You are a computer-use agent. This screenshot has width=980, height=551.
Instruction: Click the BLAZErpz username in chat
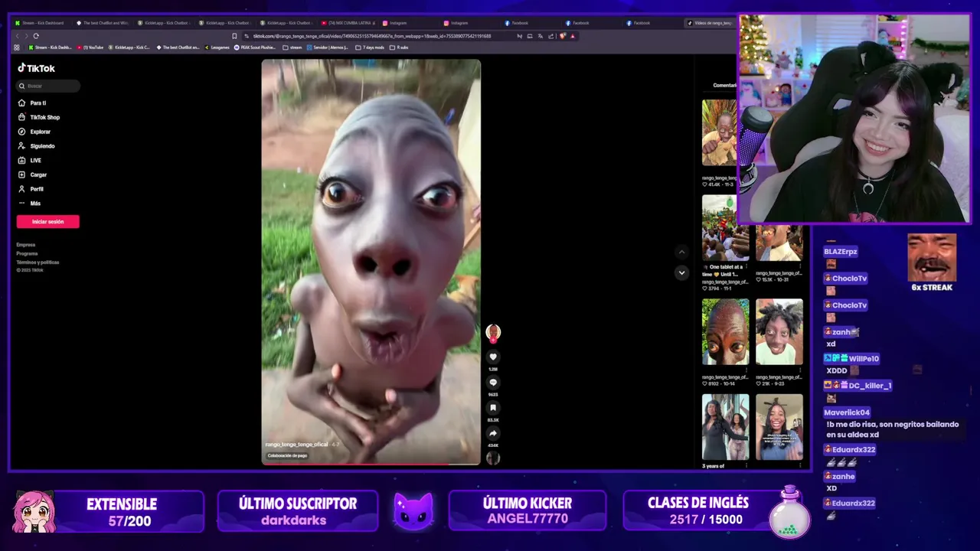(x=841, y=252)
